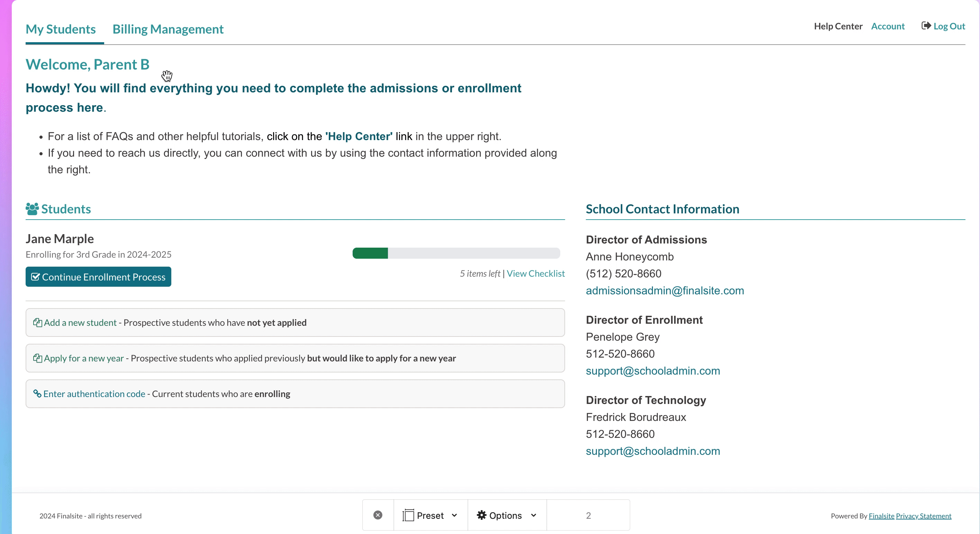The image size is (980, 534).
Task: Click the number field showing 2
Action: (588, 515)
